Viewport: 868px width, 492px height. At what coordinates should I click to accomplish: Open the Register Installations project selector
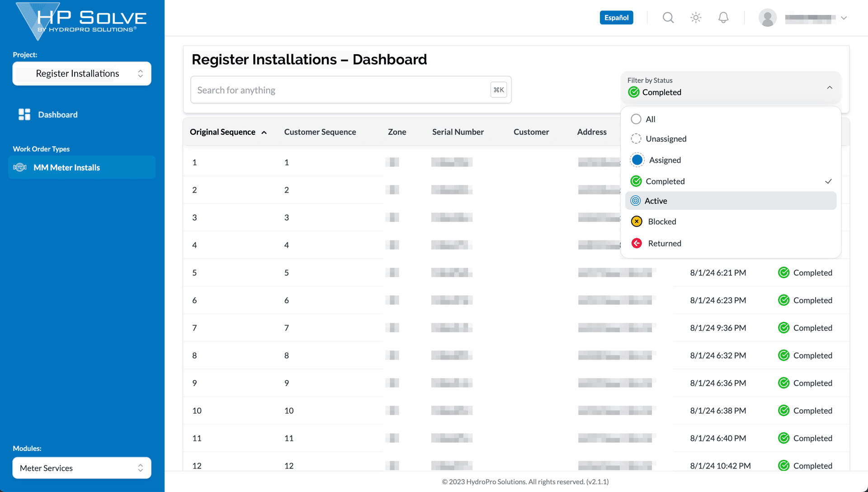point(81,73)
